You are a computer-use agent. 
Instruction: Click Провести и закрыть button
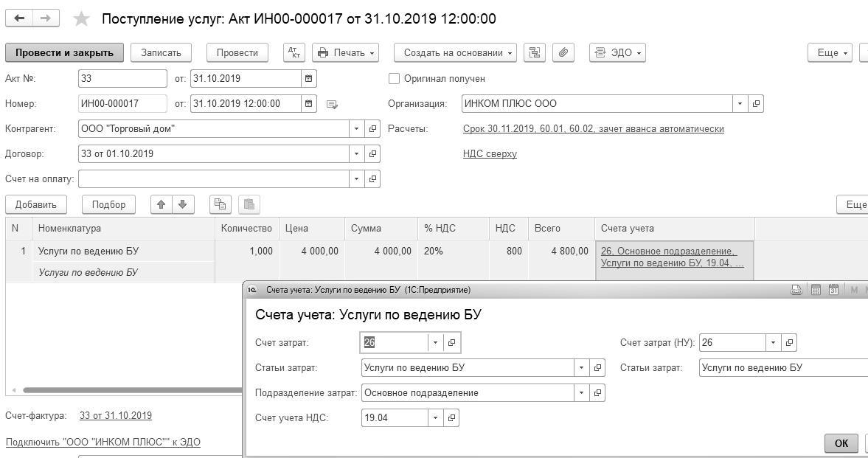[x=64, y=53]
